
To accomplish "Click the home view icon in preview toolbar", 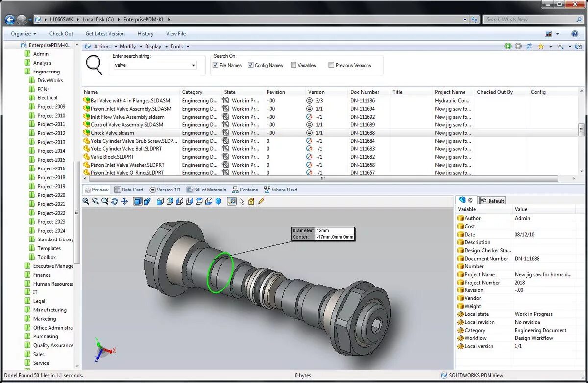I will (251, 201).
